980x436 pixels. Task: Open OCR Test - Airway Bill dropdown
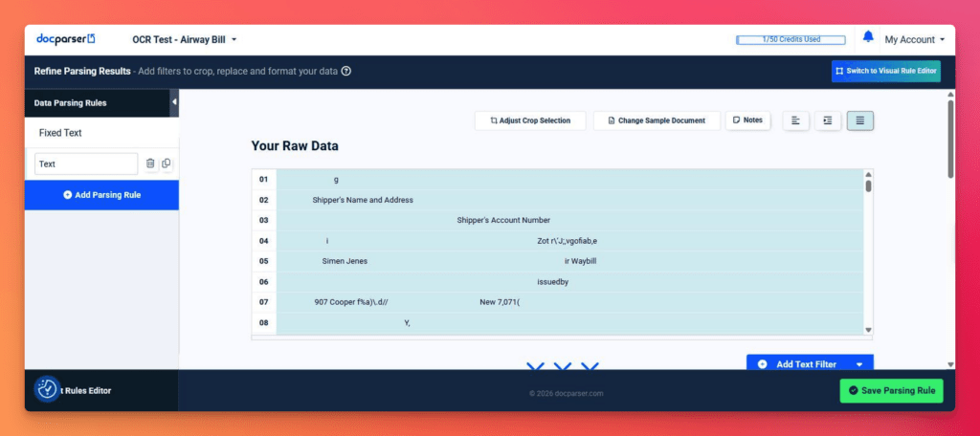coord(185,39)
